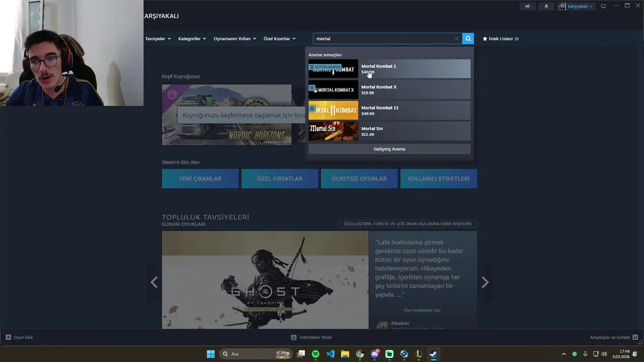This screenshot has height=362, width=644.
Task: Open Spotify from the taskbar
Action: (315, 354)
